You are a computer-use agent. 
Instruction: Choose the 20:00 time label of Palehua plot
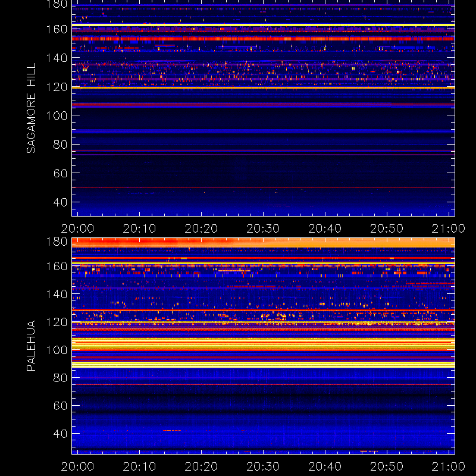(x=77, y=466)
